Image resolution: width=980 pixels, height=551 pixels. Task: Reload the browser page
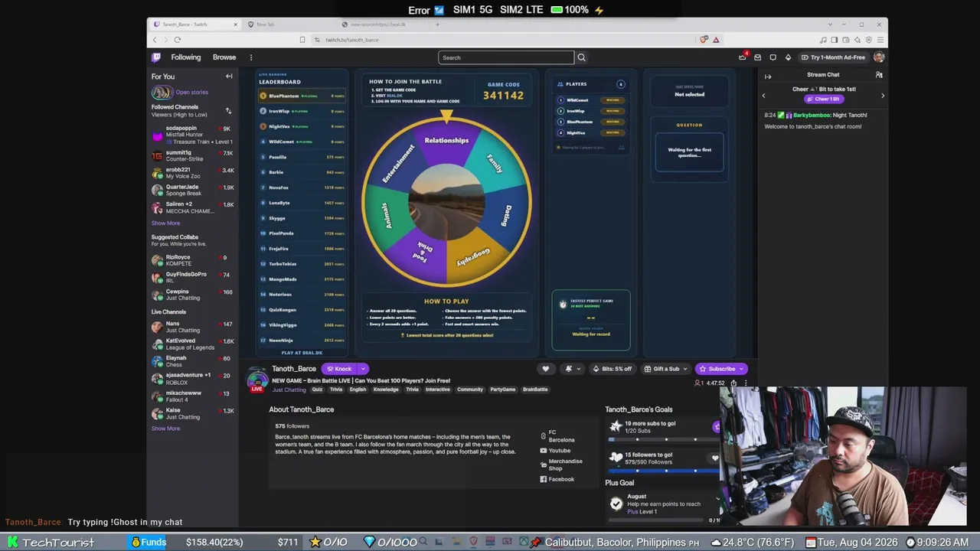(177, 40)
